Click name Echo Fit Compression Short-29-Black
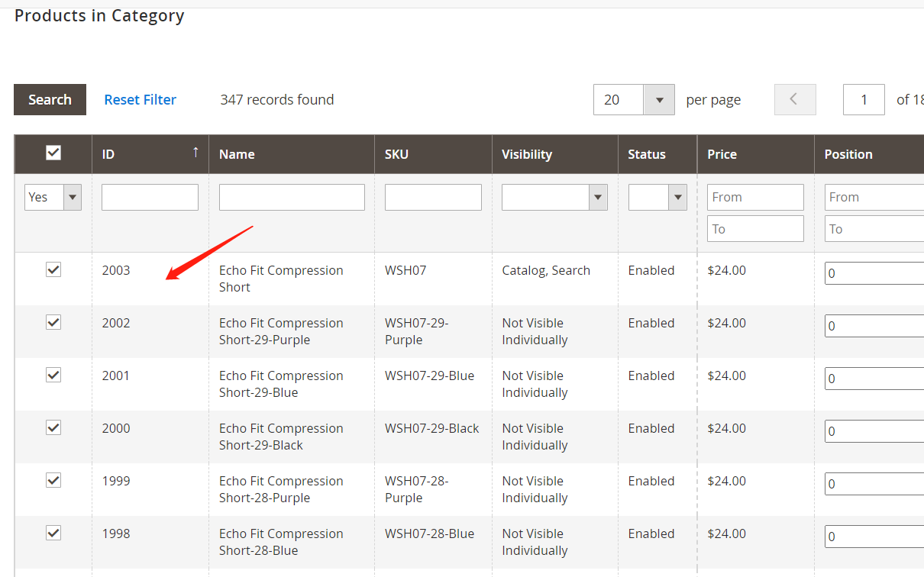 coord(281,437)
